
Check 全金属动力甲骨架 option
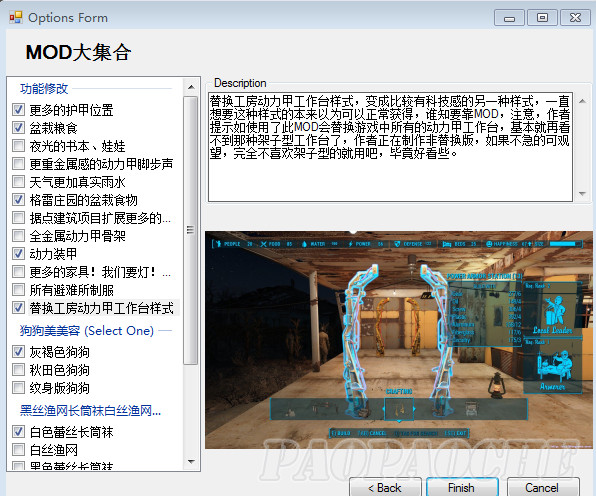pyautogui.click(x=18, y=236)
